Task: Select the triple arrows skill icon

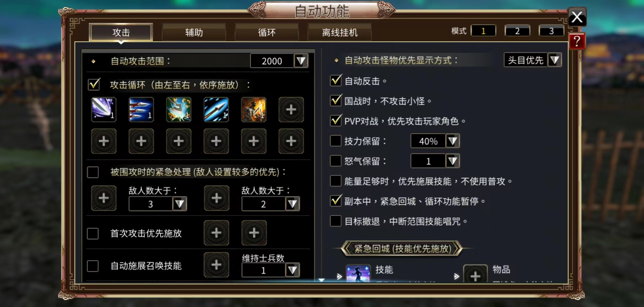Action: point(141,109)
